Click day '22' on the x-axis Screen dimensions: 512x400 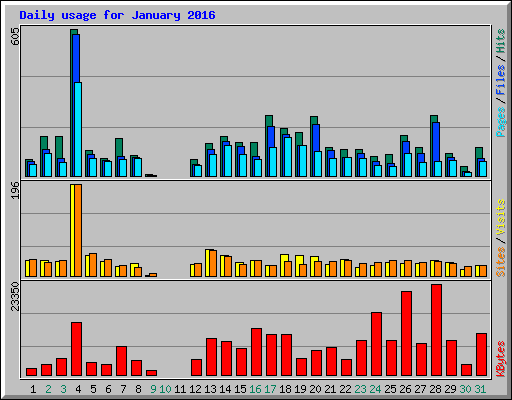(x=345, y=389)
